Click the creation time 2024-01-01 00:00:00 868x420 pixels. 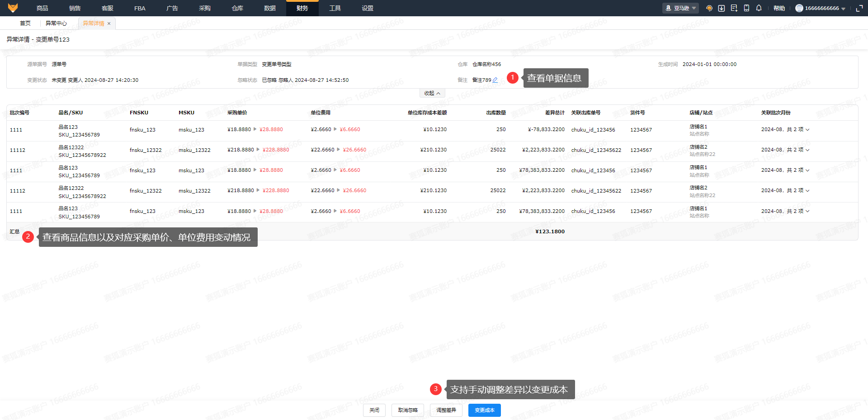coord(709,64)
